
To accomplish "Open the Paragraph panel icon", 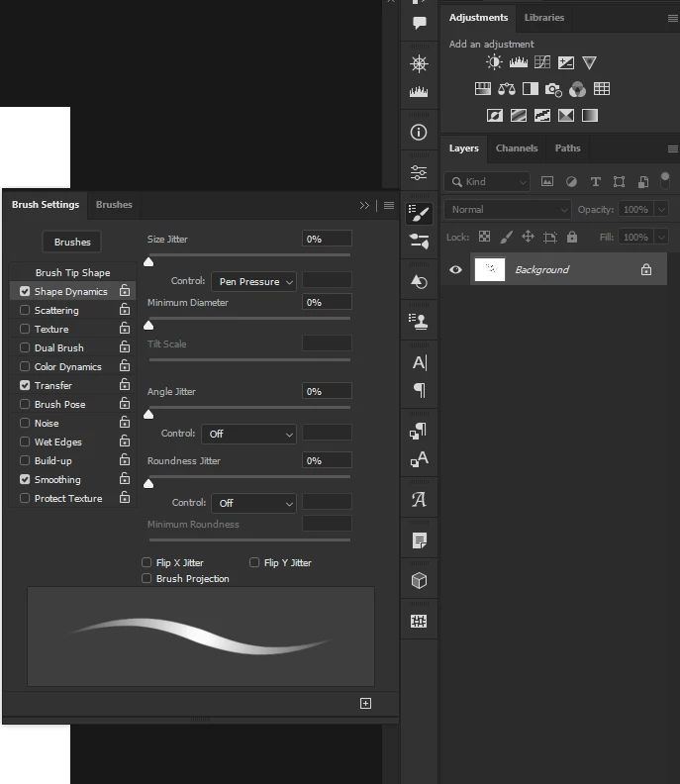I will tap(420, 390).
